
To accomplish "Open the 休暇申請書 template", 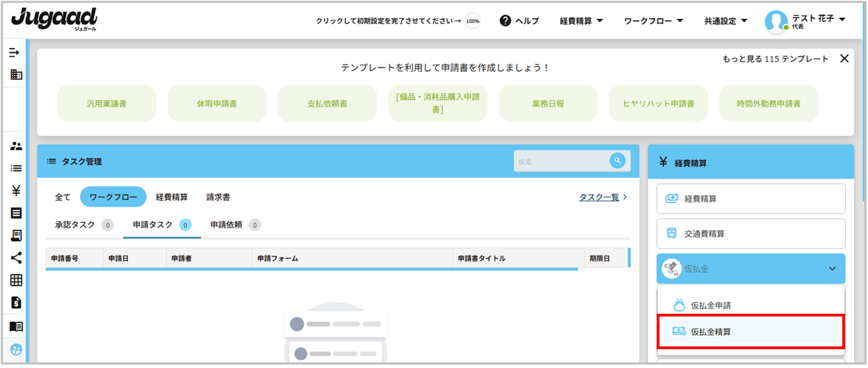I will (217, 103).
